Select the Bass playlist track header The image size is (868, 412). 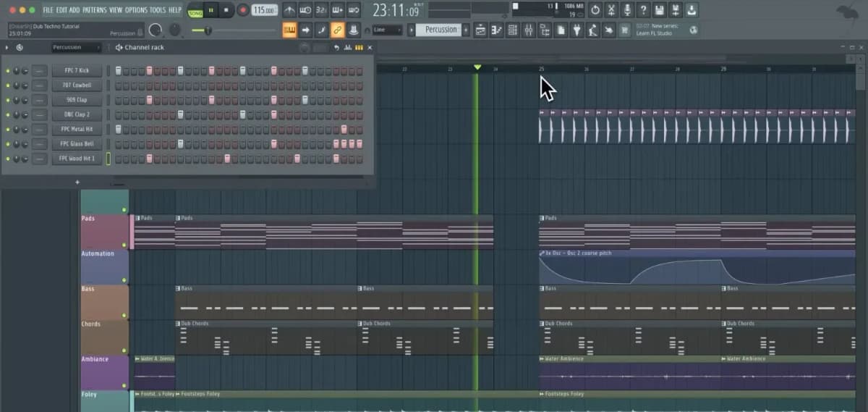click(104, 303)
